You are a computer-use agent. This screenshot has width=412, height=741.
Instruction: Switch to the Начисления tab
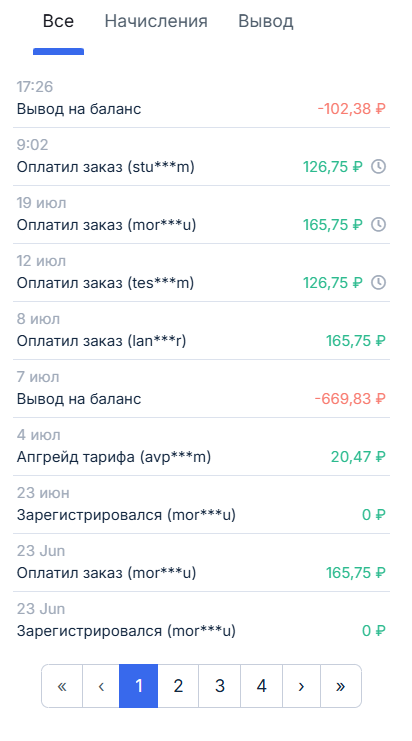click(x=156, y=21)
